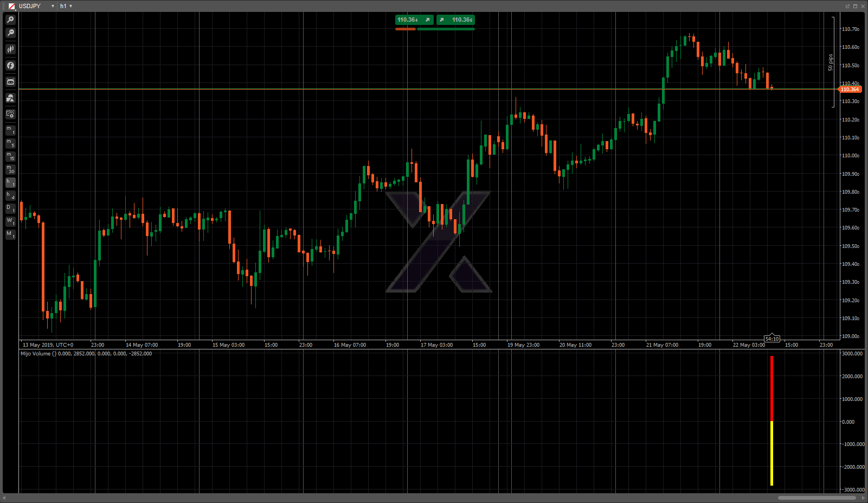
Task: Switch to D1 daily timeframe
Action: tap(10, 208)
